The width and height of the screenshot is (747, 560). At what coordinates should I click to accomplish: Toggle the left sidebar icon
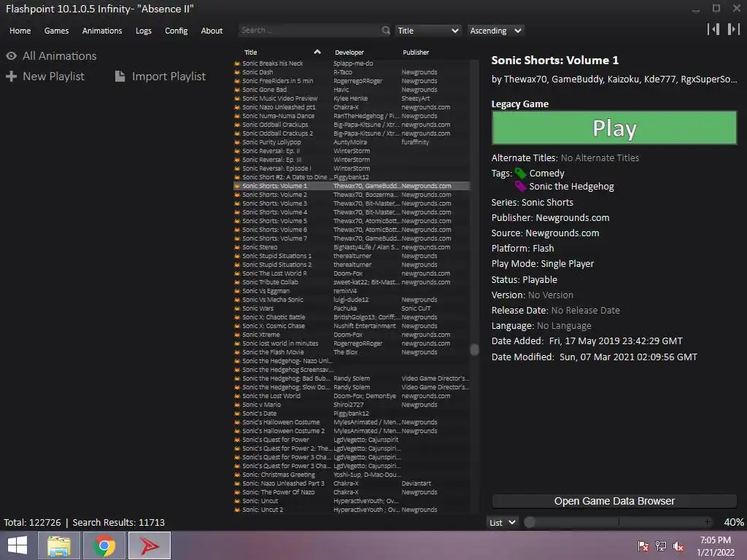pos(713,29)
